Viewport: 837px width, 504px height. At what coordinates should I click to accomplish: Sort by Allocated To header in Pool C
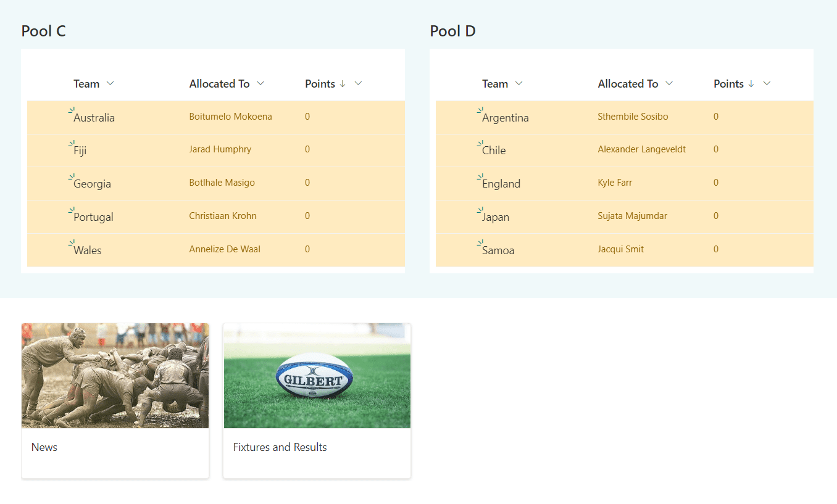[x=219, y=84]
